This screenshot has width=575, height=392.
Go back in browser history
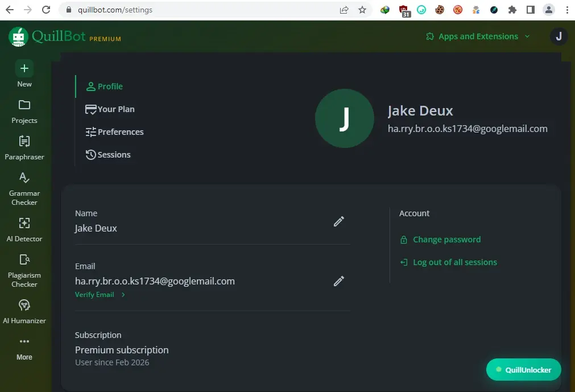click(10, 10)
